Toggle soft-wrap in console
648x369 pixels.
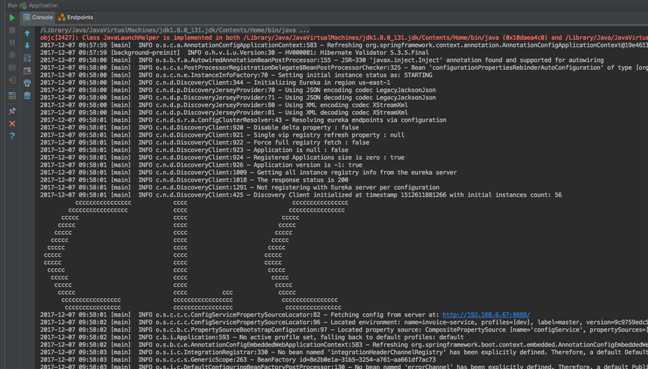tap(27, 58)
